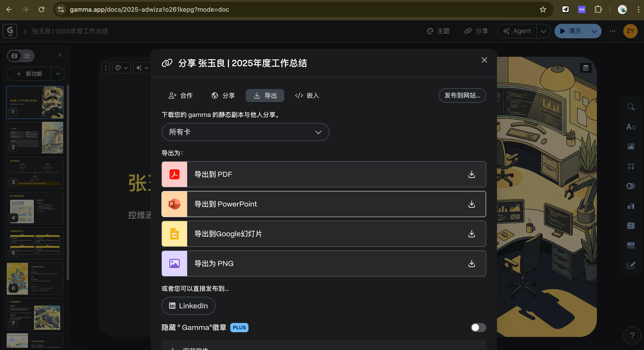The height and width of the screenshot is (350, 644).
Task: Click 发布到网站 button
Action: [x=462, y=95]
